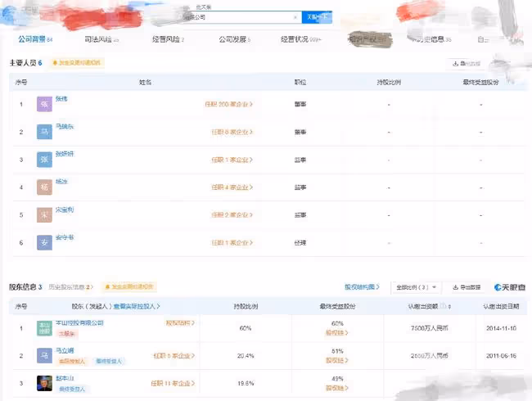Expand the 全部比例 (3) dropdown
Screen dimensions: 532x401
(417, 287)
